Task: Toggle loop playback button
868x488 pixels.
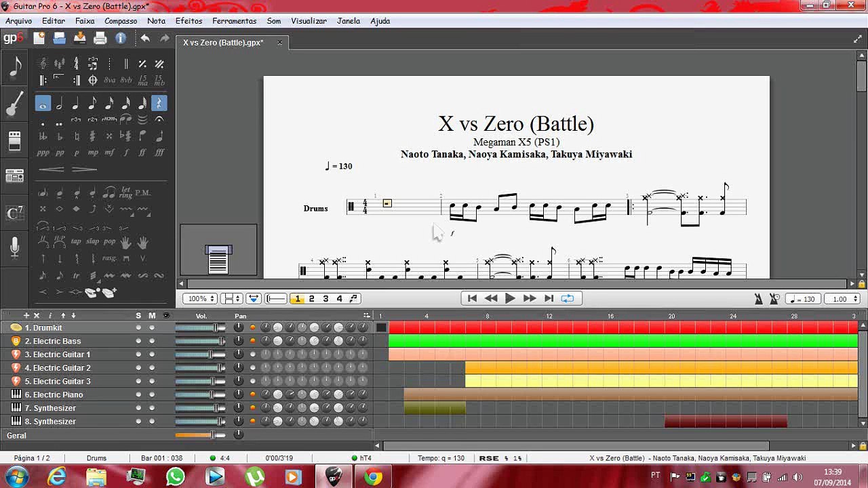Action: [x=568, y=298]
